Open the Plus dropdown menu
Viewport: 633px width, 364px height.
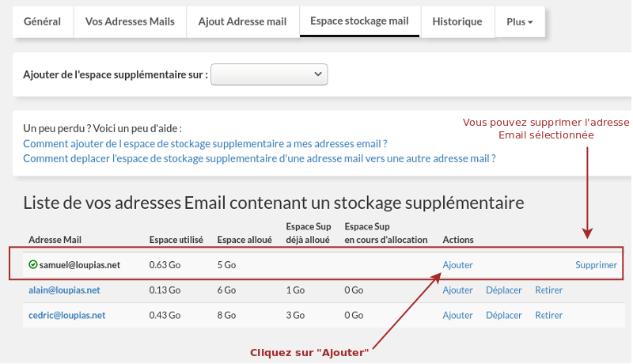point(520,22)
